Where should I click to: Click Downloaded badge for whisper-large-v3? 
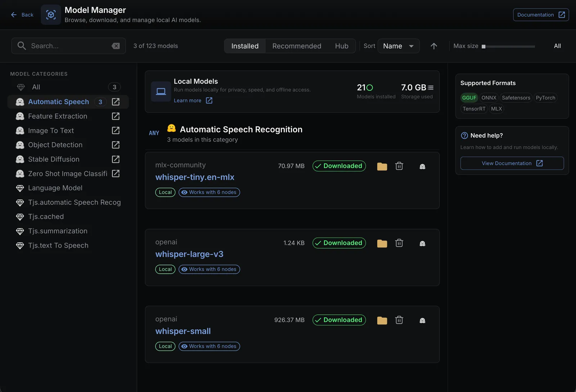point(339,243)
